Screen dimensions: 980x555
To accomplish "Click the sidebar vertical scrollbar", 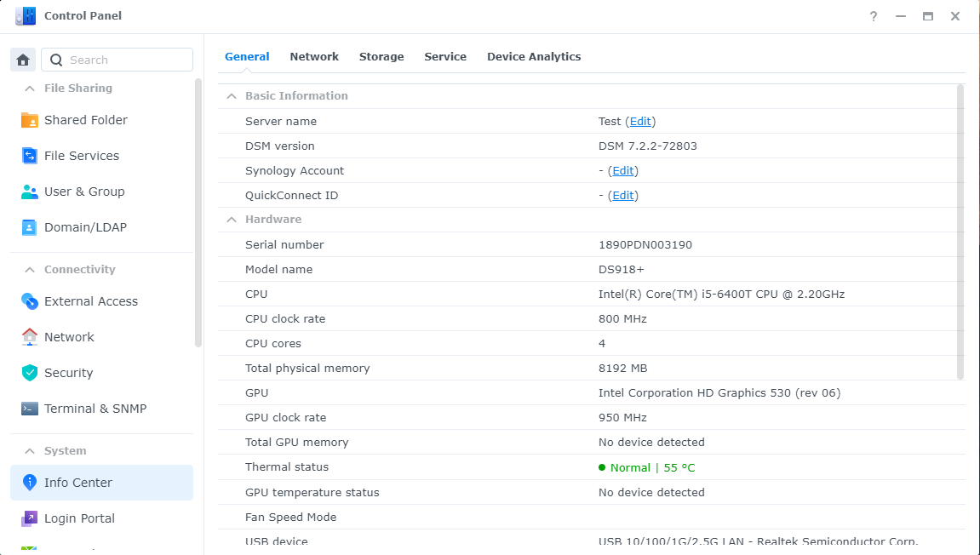I will (x=198, y=213).
